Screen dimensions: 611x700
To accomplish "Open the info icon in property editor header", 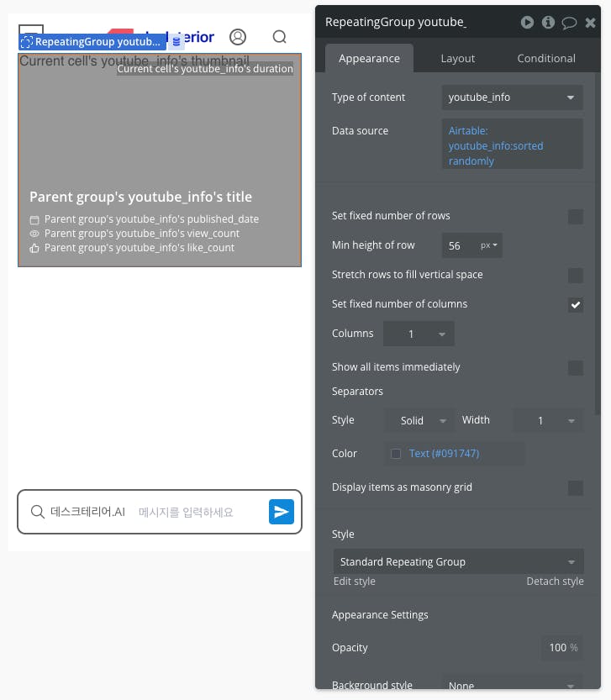I will coord(548,23).
